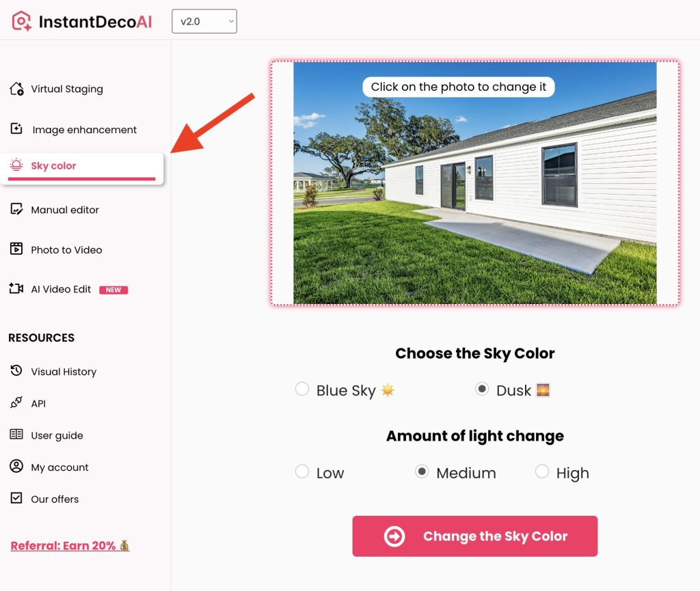Click the Image enhancement sparkle icon
The height and width of the screenshot is (591, 700).
point(16,128)
